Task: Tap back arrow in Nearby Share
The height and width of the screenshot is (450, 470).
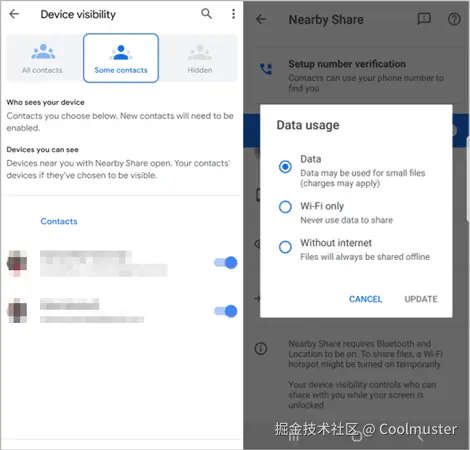Action: (261, 19)
